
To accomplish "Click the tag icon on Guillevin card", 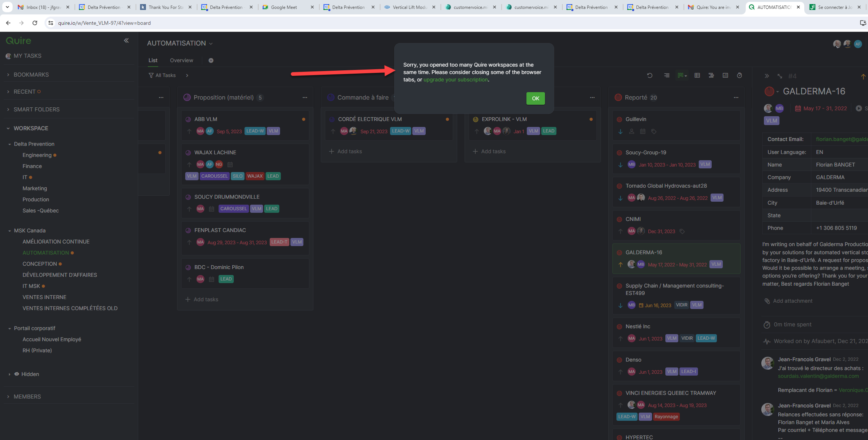I will coord(654,131).
